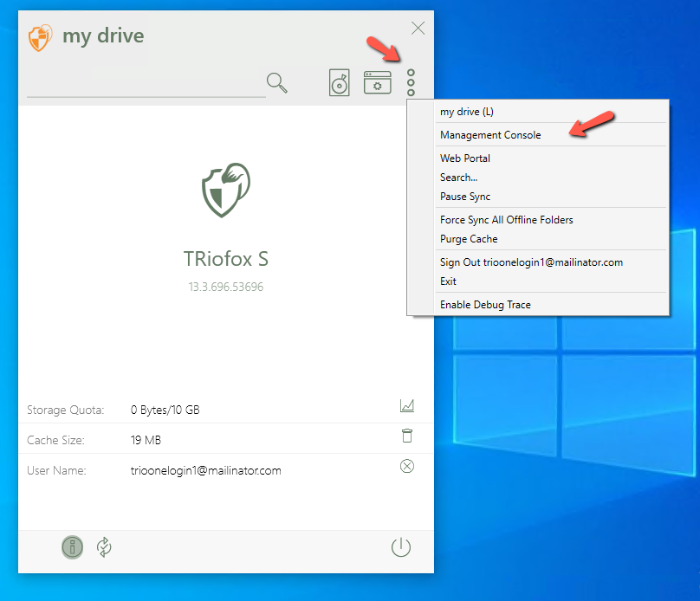Viewport: 700px width, 601px height.
Task: Click the power icon in bottom bar
Action: point(401,547)
